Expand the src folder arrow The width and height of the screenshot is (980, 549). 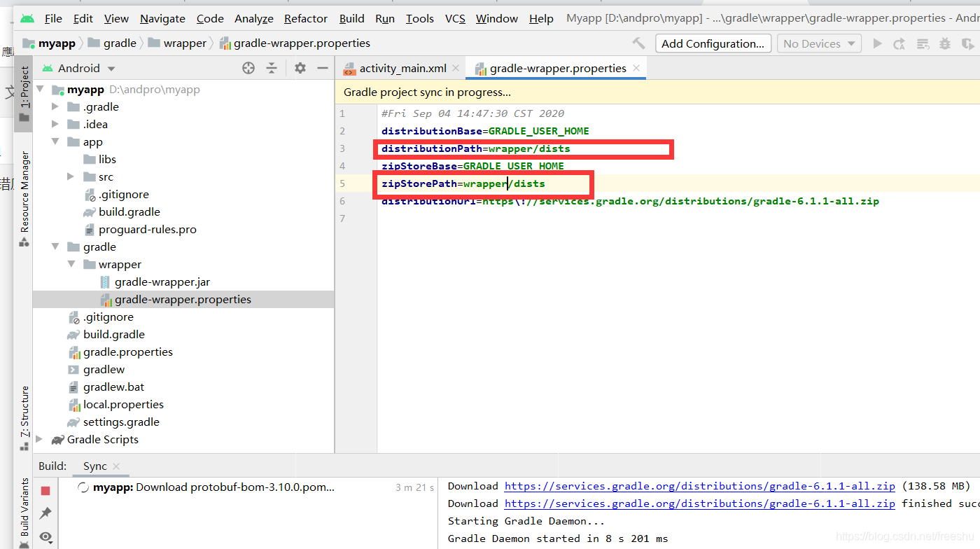(71, 177)
